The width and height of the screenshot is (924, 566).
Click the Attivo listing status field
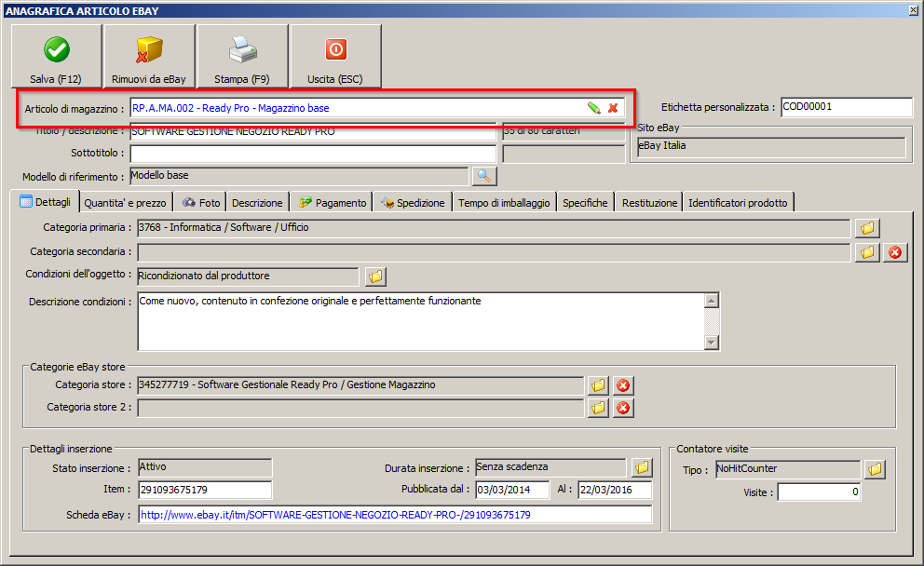pyautogui.click(x=205, y=467)
